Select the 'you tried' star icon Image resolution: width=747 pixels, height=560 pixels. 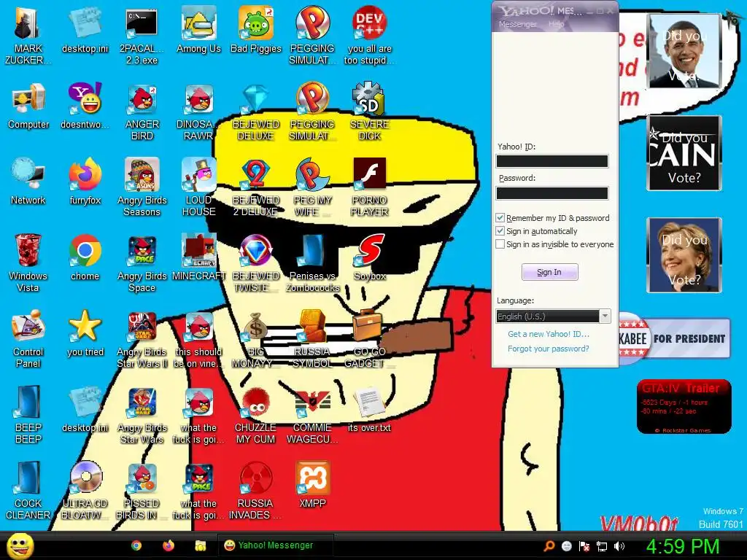pos(85,333)
